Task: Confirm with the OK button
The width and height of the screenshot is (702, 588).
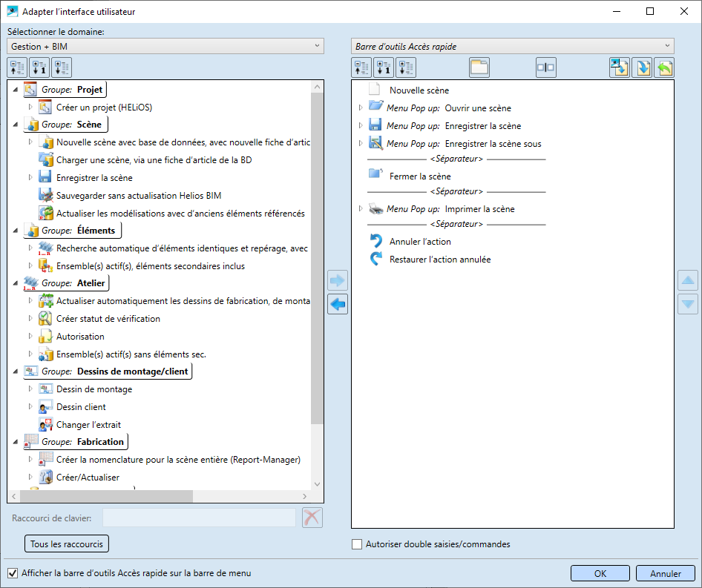Action: (x=600, y=573)
